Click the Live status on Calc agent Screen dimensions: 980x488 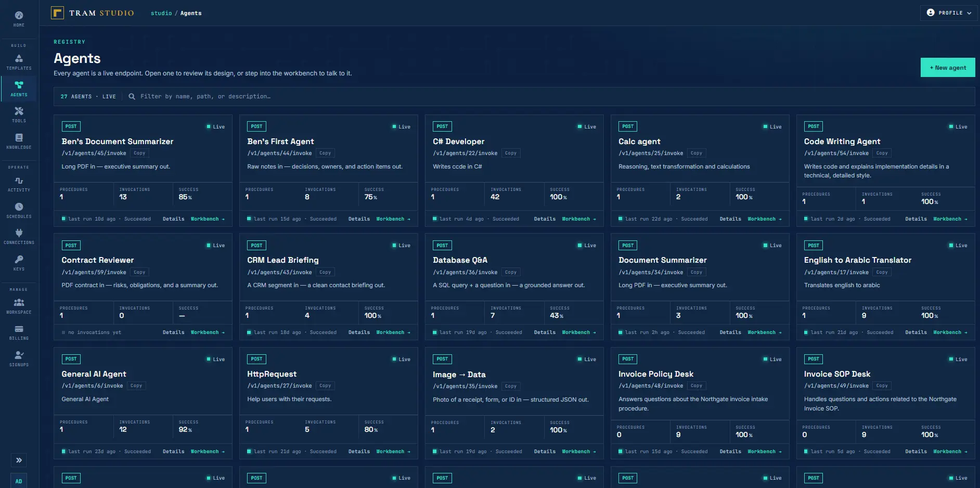(772, 127)
